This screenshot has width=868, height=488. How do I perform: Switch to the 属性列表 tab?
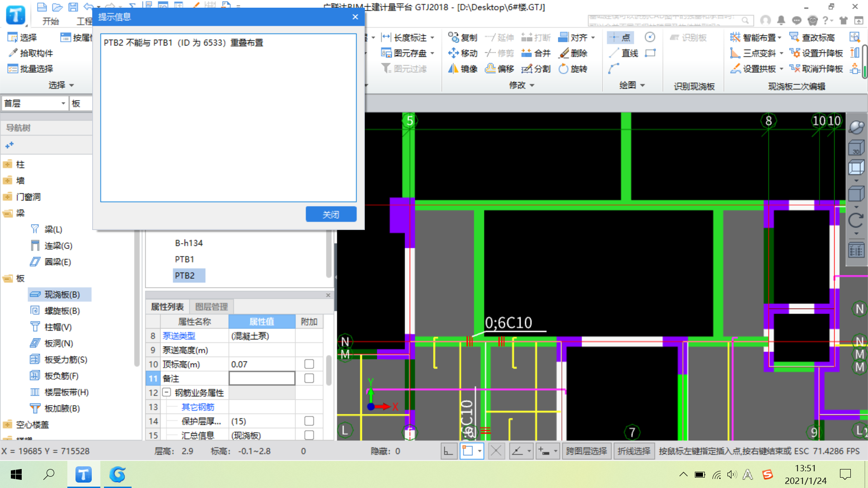pos(167,307)
